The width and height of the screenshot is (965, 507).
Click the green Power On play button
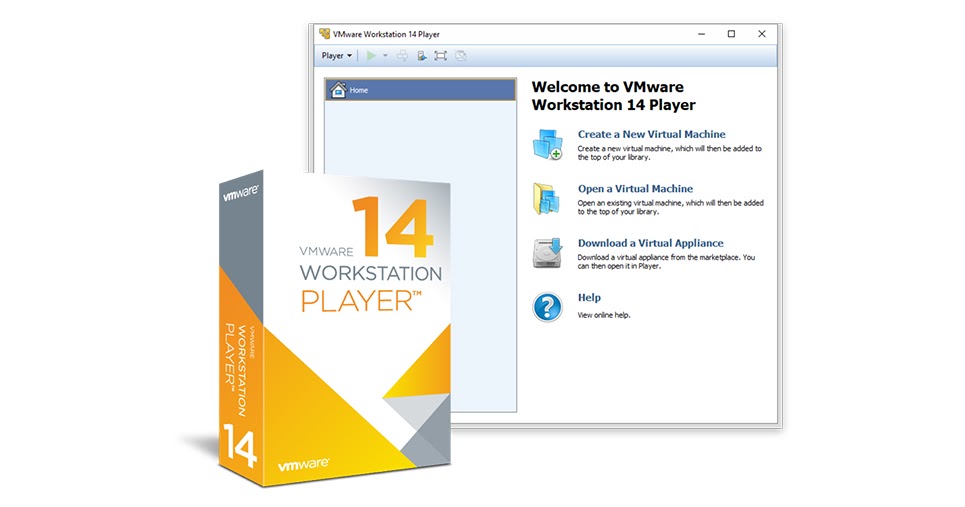pyautogui.click(x=371, y=55)
